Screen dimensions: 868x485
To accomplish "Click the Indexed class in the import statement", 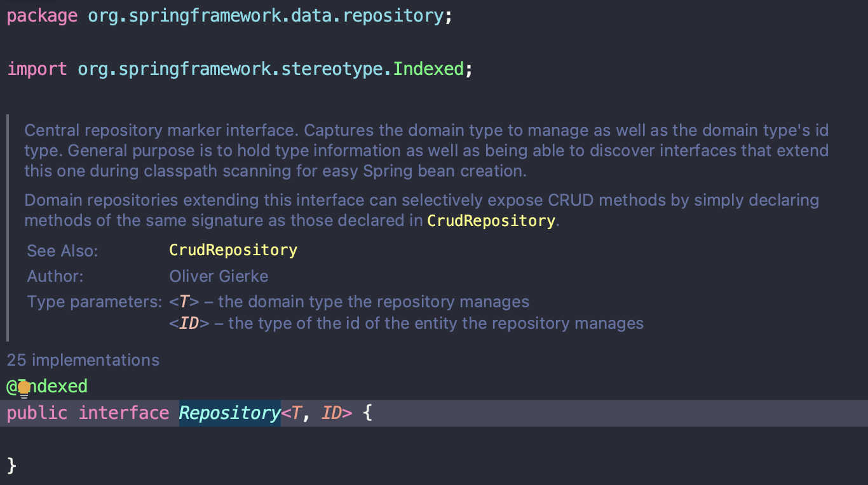I will 428,69.
